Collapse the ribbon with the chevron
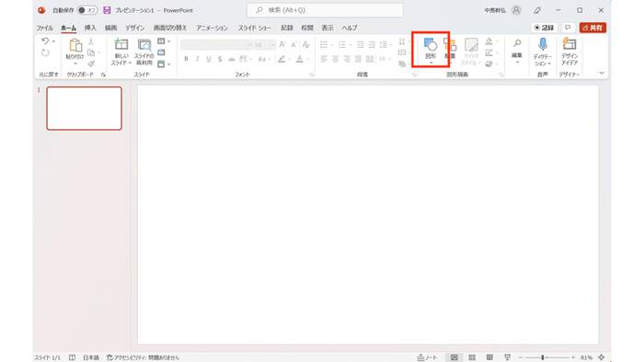644x362 pixels. pos(602,73)
